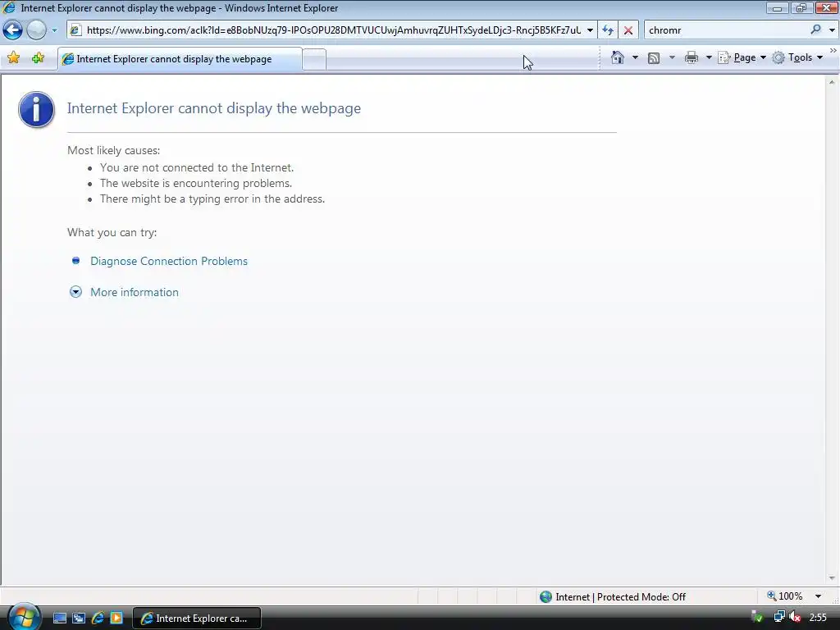Image resolution: width=840 pixels, height=630 pixels.
Task: Expand More information section arrow
Action: [x=75, y=292]
